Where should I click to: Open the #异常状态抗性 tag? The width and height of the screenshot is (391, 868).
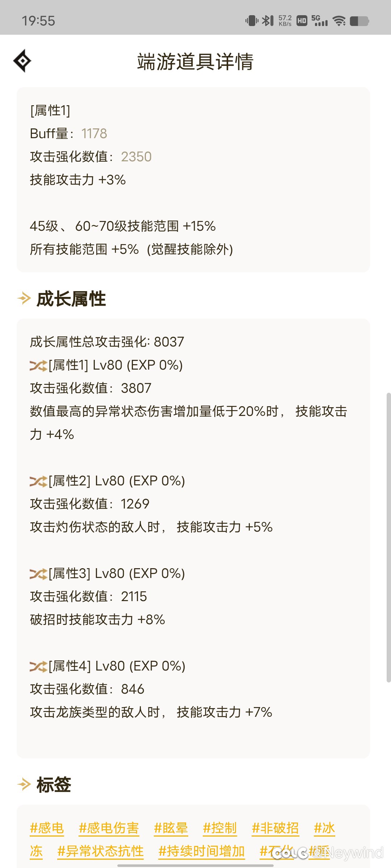[101, 851]
